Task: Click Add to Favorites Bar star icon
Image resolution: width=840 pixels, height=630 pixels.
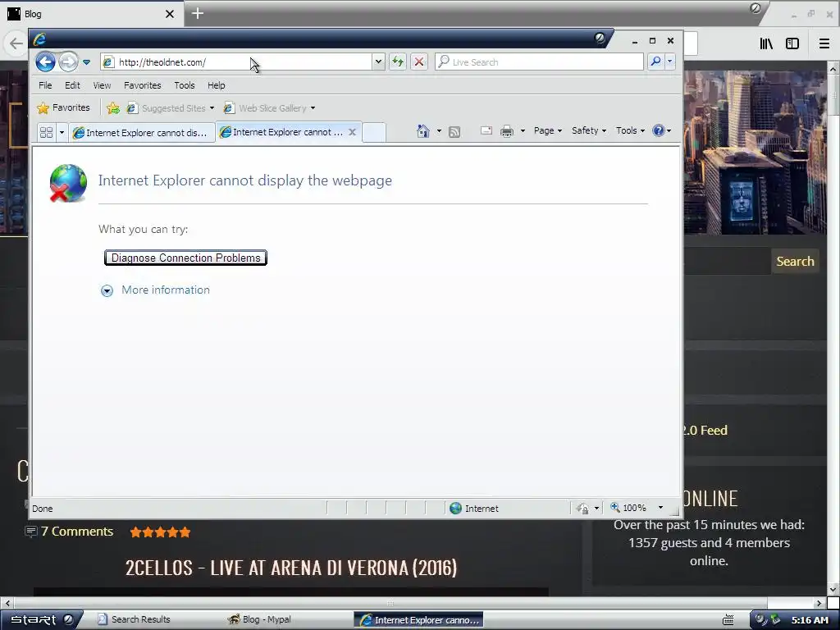Action: point(113,108)
